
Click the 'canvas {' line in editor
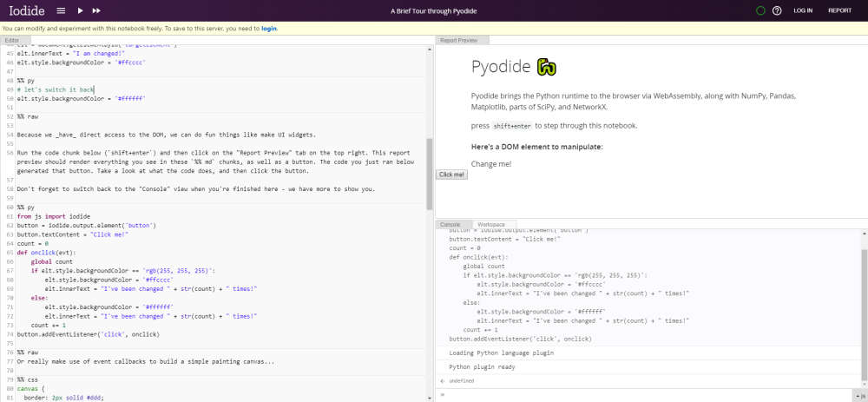point(30,388)
